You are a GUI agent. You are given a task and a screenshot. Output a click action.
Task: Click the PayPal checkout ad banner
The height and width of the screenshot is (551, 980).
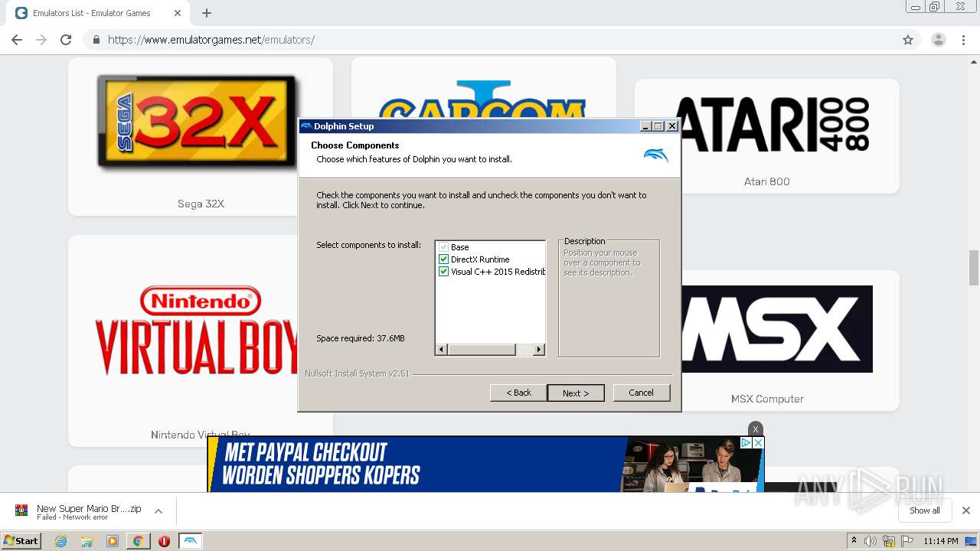tap(485, 464)
